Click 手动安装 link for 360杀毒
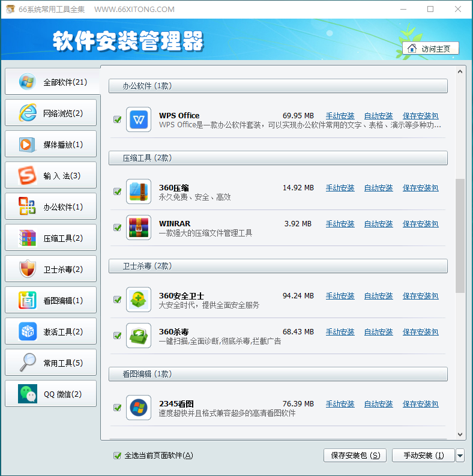The width and height of the screenshot is (473, 476). 340,332
